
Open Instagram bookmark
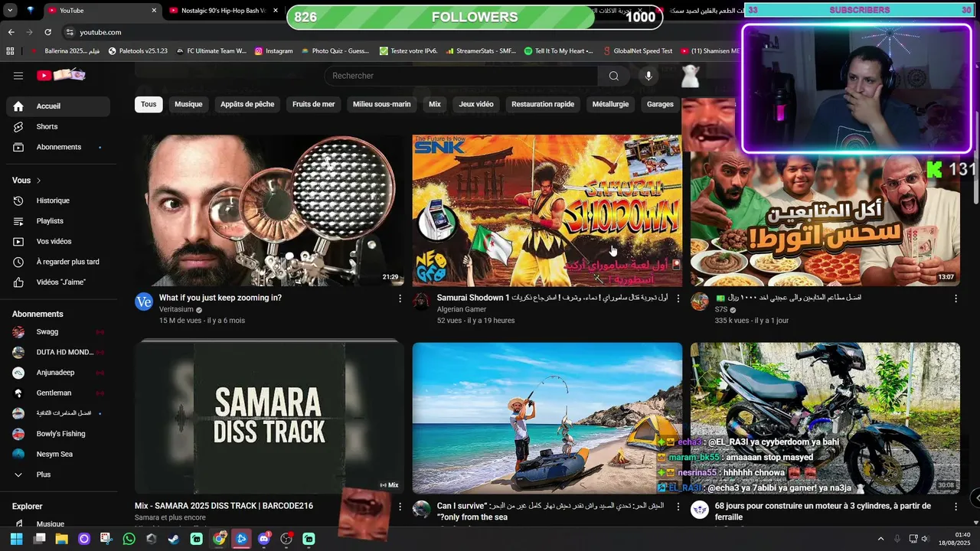(273, 51)
